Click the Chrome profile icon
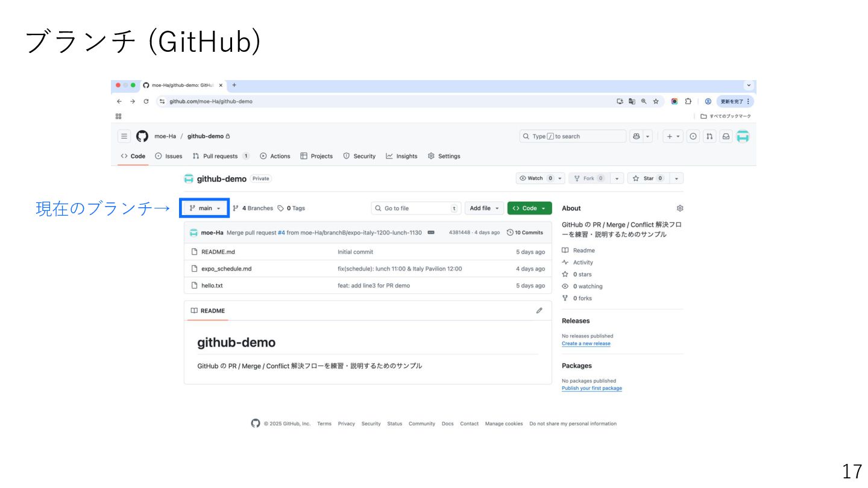Image resolution: width=868 pixels, height=488 pixels. coord(708,101)
